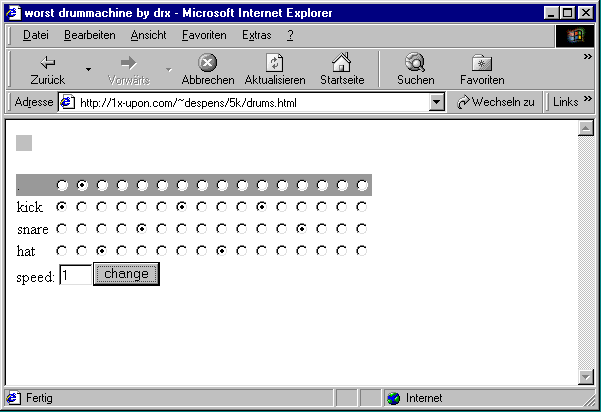Click the gray square image on page

tap(24, 143)
